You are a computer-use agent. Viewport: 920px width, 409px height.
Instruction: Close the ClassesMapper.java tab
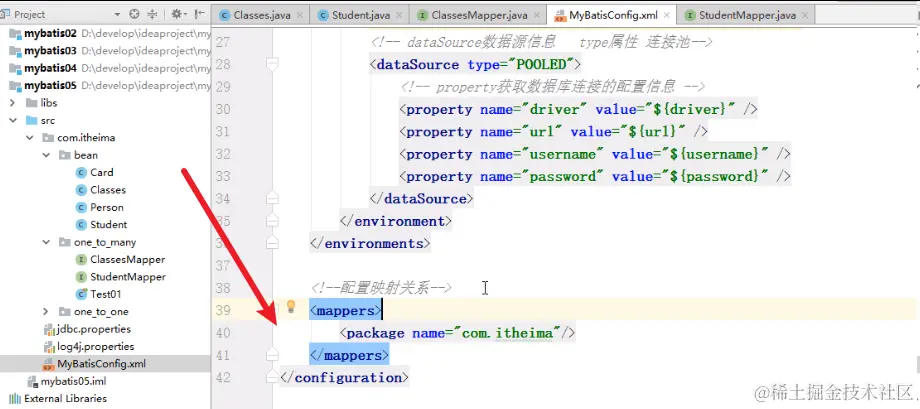click(536, 16)
